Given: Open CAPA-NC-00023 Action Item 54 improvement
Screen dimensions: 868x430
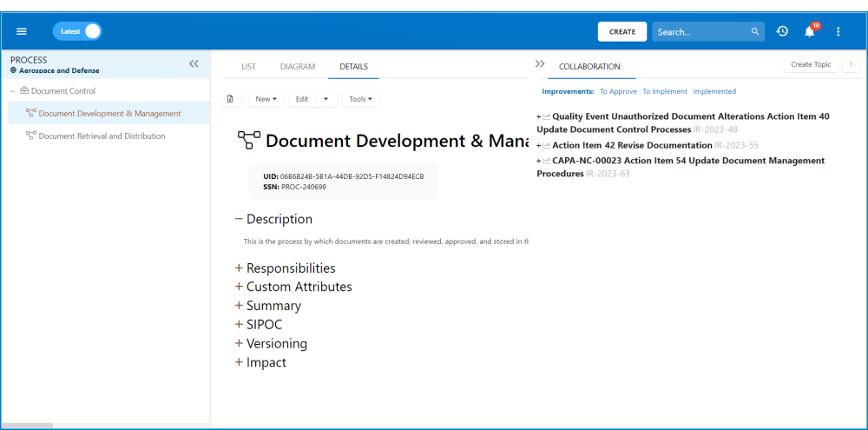Looking at the screenshot, I should click(x=681, y=167).
